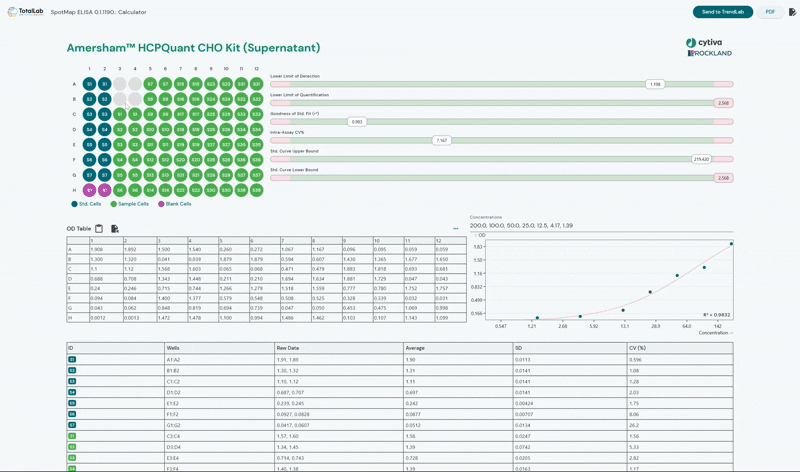Click the Std. Cells legend marker
This screenshot has width=800, height=472.
(x=74, y=204)
